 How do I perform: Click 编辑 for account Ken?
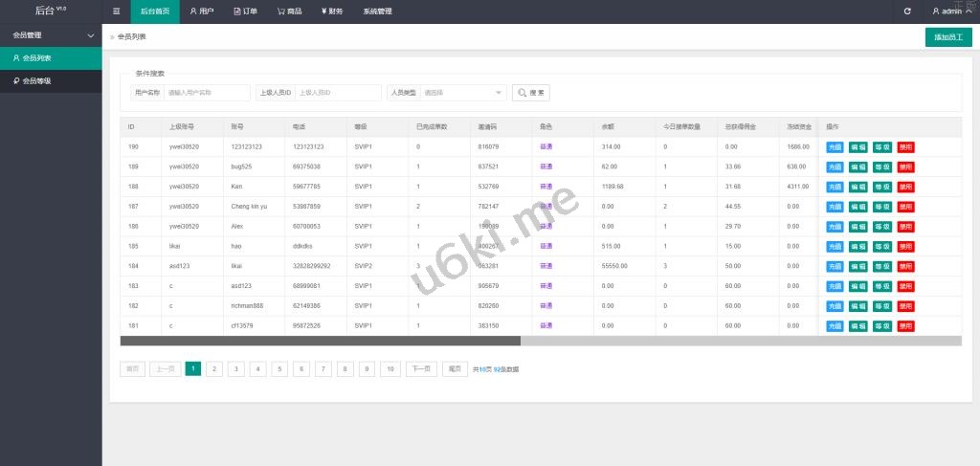click(857, 187)
